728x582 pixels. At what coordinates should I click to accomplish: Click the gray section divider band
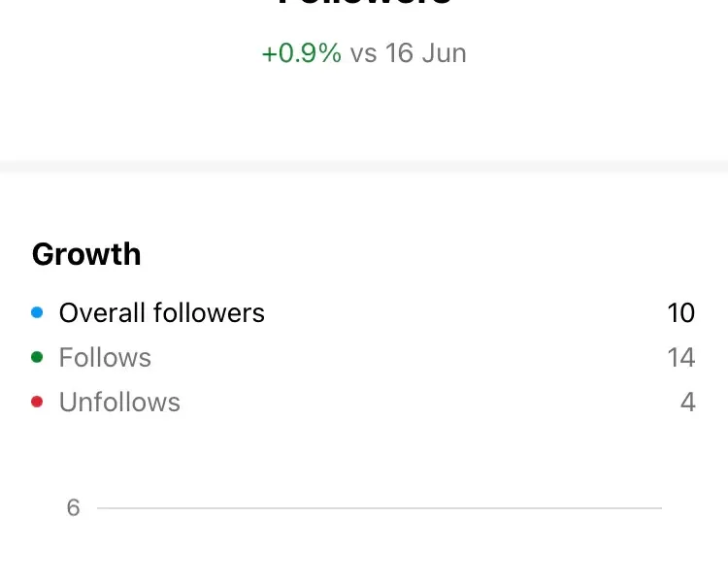point(364,167)
